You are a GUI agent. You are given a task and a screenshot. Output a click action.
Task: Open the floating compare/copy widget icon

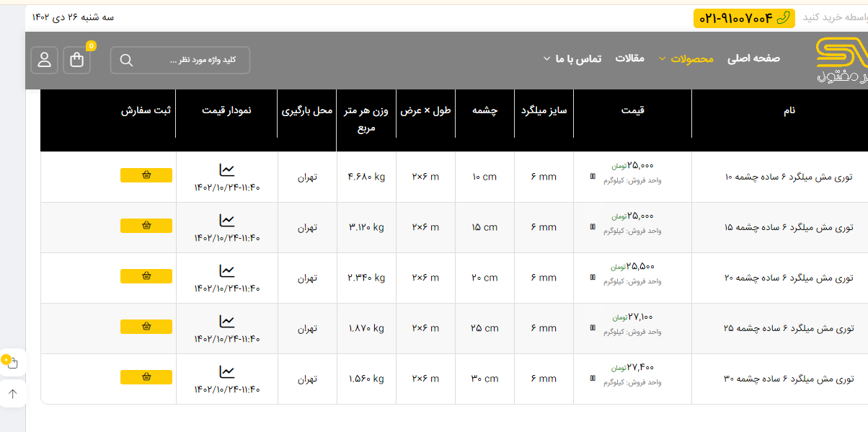(x=12, y=362)
